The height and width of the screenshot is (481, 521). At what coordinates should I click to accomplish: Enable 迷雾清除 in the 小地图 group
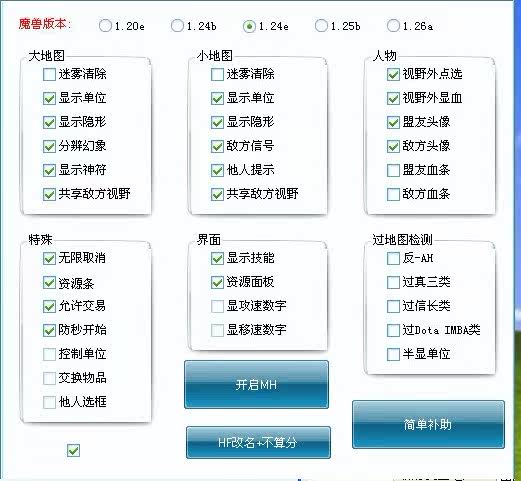coord(217,74)
